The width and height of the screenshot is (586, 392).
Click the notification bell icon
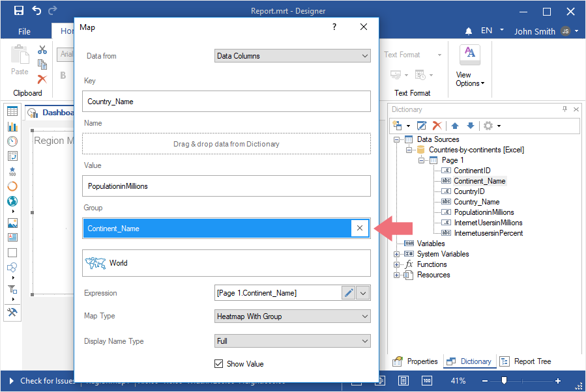click(x=469, y=31)
